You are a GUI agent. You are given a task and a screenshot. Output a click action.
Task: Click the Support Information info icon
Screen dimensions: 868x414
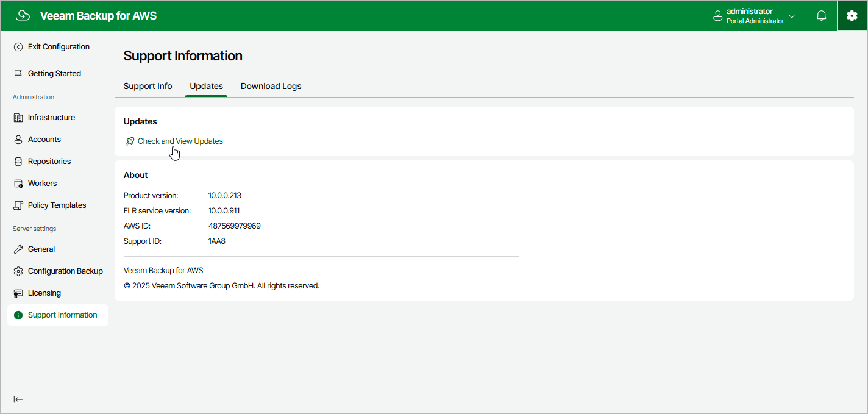(x=18, y=315)
